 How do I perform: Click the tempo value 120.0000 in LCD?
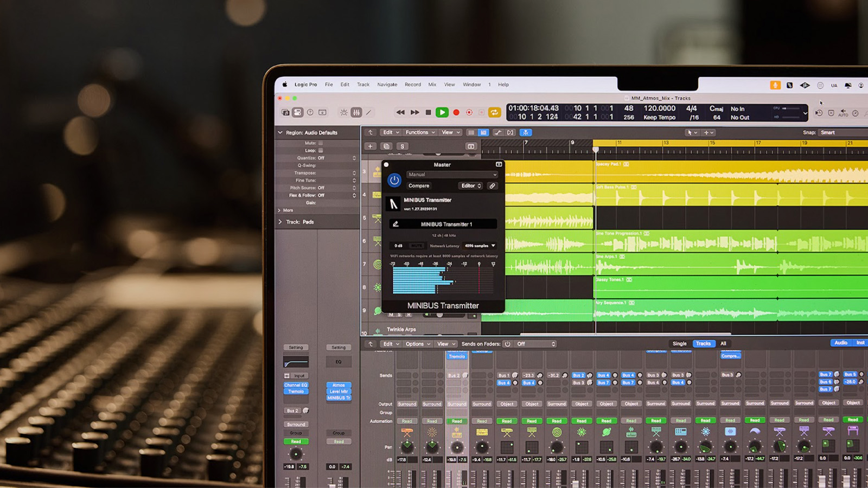[659, 108]
